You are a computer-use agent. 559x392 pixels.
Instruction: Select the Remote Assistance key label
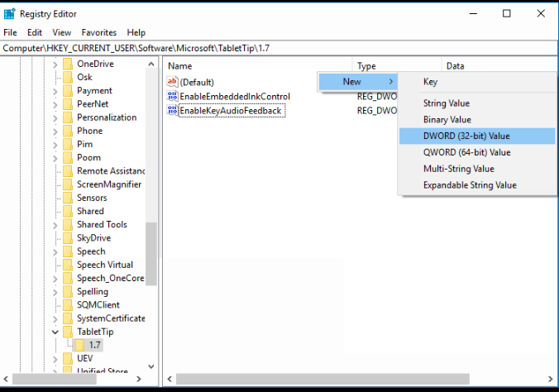click(x=111, y=171)
